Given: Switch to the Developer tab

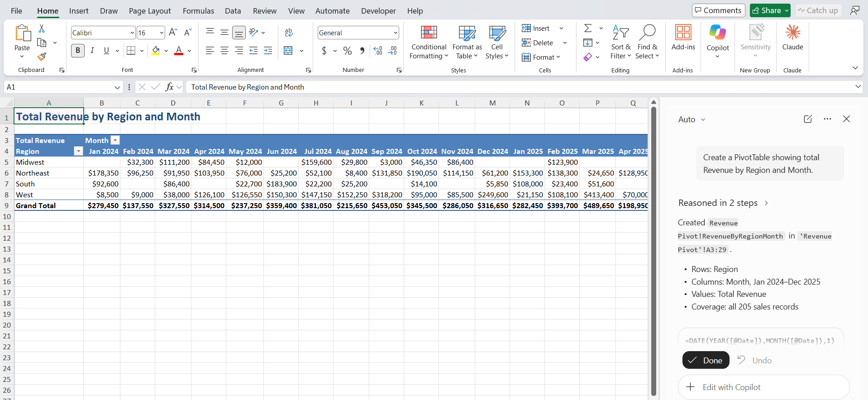Looking at the screenshot, I should tap(378, 11).
